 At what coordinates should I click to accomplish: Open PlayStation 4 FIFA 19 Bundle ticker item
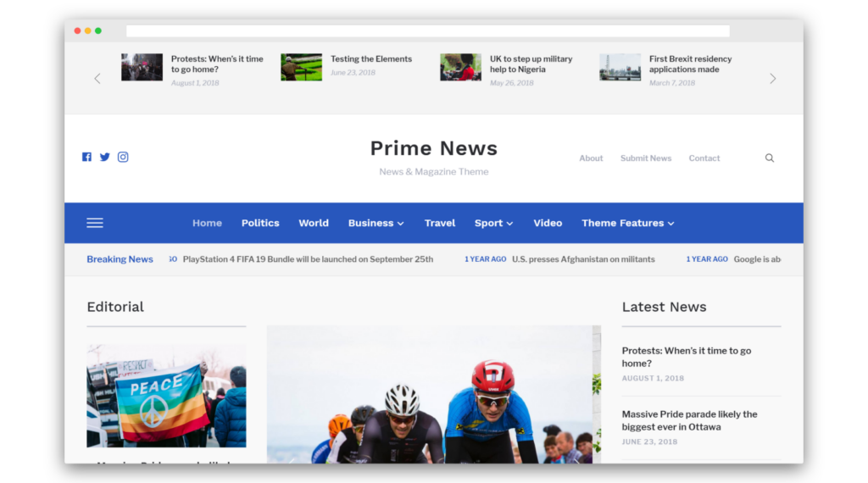308,259
